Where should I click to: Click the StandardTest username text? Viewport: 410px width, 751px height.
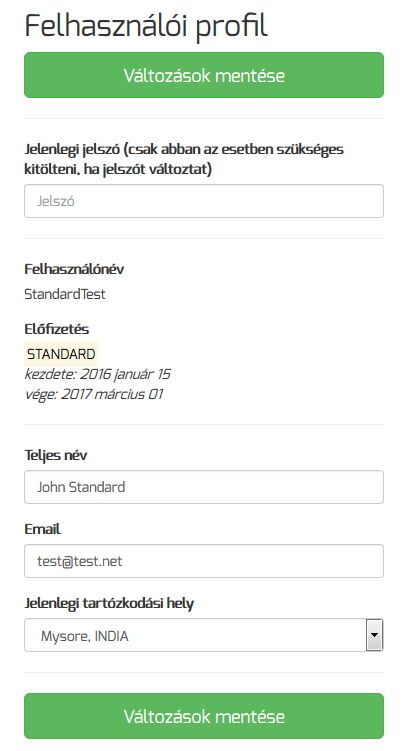(65, 294)
